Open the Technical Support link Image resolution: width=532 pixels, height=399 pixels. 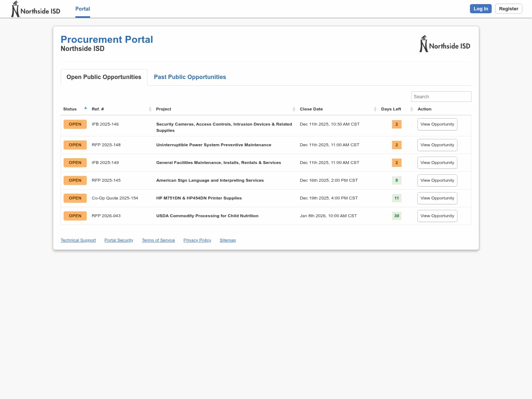tap(78, 240)
